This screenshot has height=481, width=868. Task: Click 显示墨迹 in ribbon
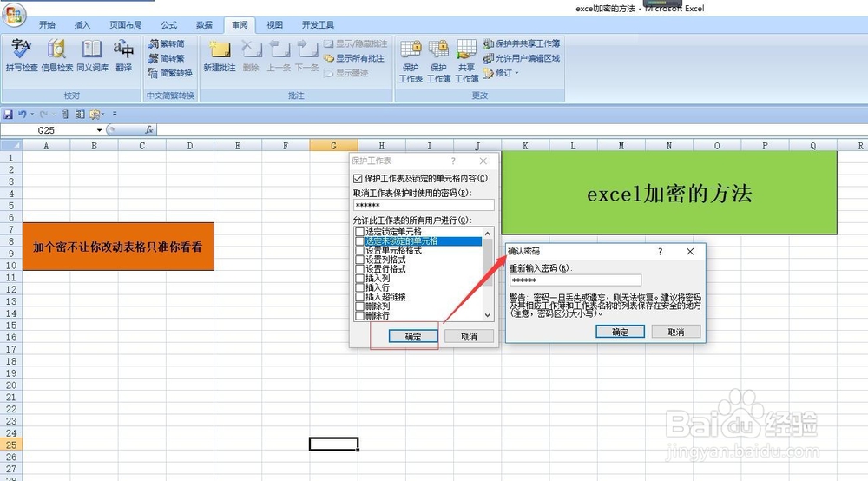pos(346,73)
